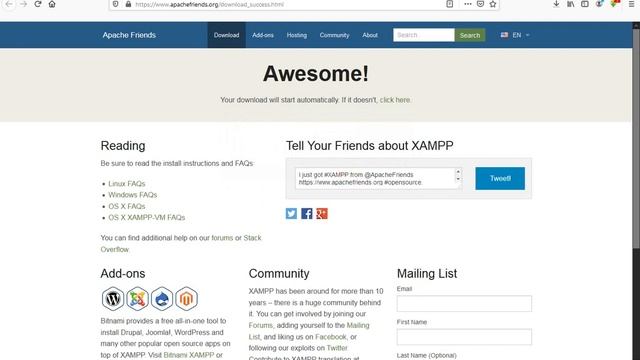Open the Community section Forums link
640x360 pixels.
pyautogui.click(x=260, y=325)
